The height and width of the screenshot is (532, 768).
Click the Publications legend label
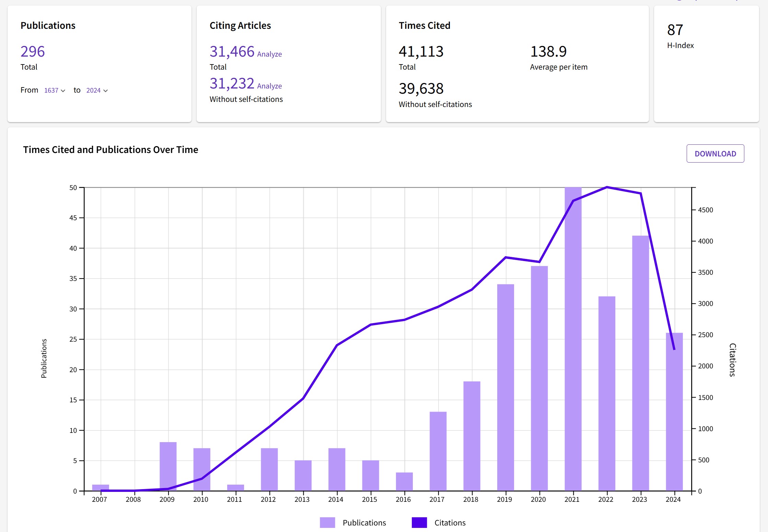(x=364, y=523)
